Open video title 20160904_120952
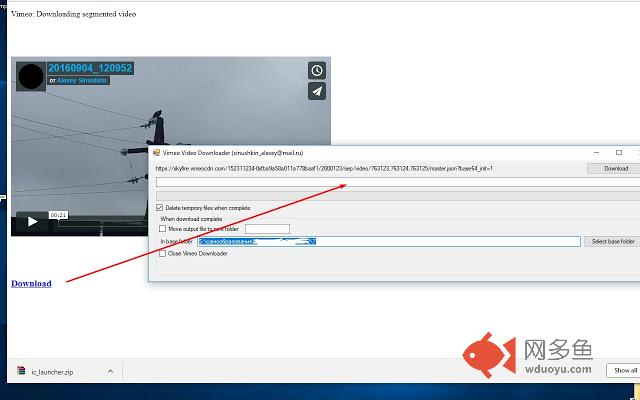The height and width of the screenshot is (400, 640). [90, 68]
